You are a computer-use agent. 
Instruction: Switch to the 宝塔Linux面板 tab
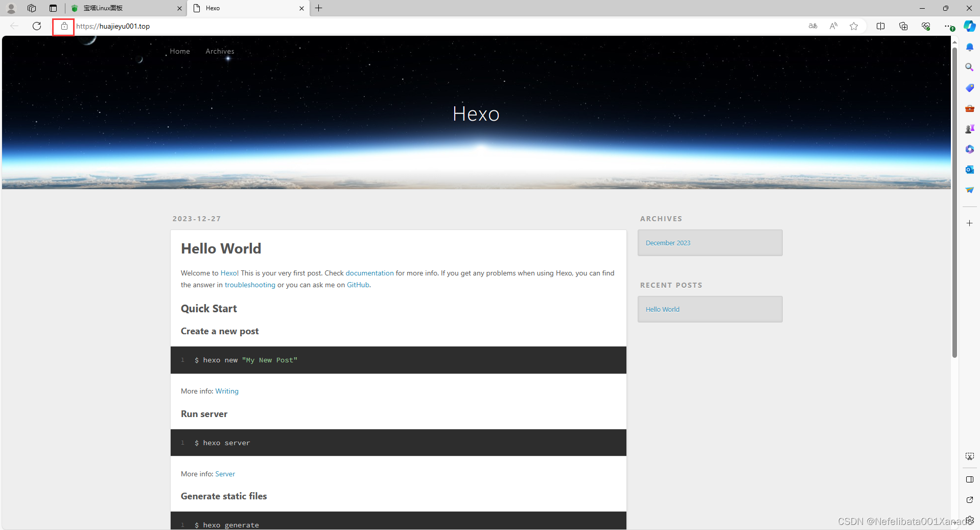pyautogui.click(x=126, y=8)
